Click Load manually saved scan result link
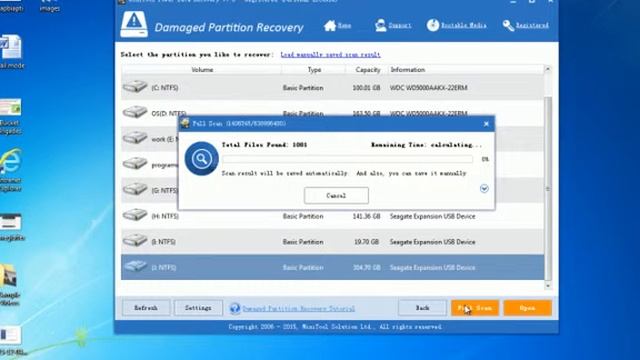Viewport: 640px width, 360px height. click(x=330, y=55)
